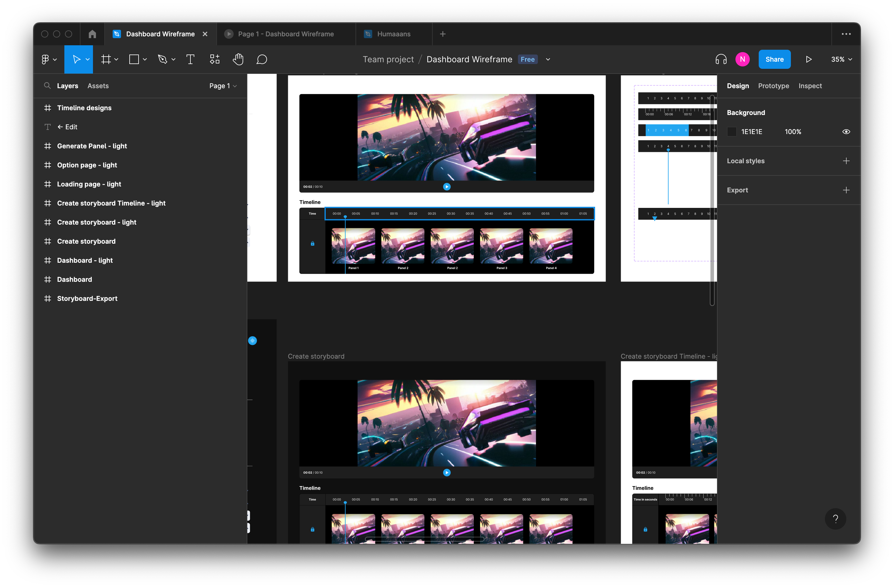Add a new Export setting
This screenshot has width=894, height=588.
coord(846,190)
